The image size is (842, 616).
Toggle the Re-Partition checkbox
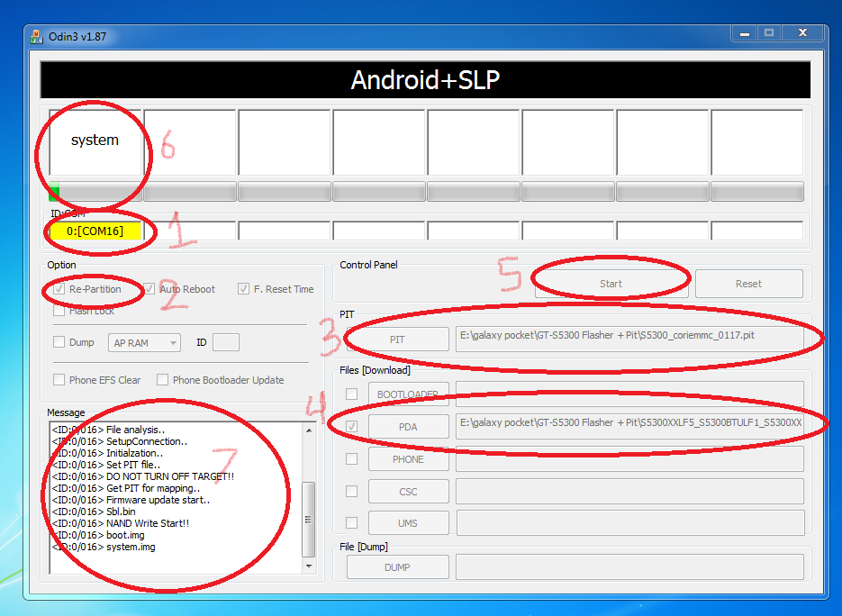coord(59,289)
